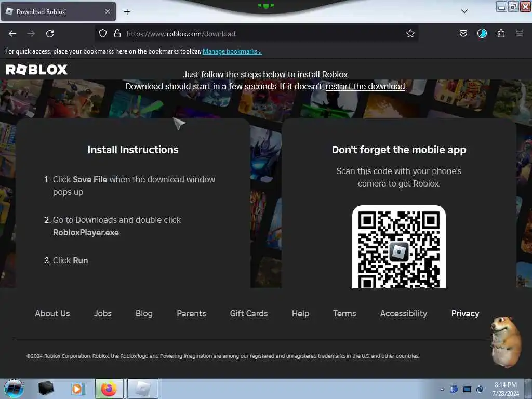This screenshot has height=399, width=532.
Task: Bookmark this page with the star icon
Action: 410,33
